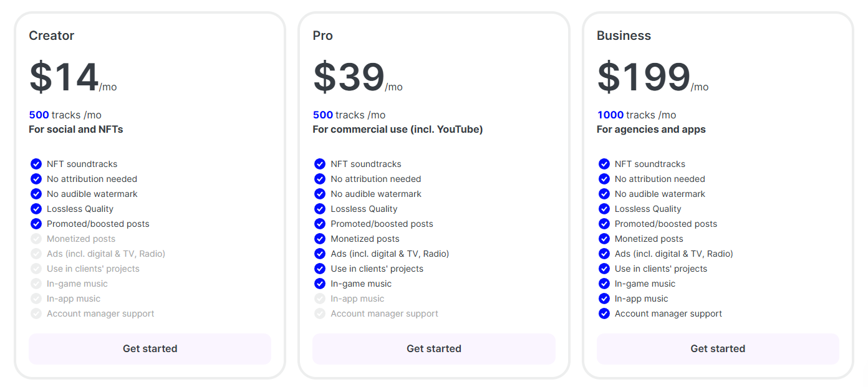Image resolution: width=868 pixels, height=387 pixels.
Task: Click the greyed checkmark beside Pro's In-app music
Action: coord(320,299)
